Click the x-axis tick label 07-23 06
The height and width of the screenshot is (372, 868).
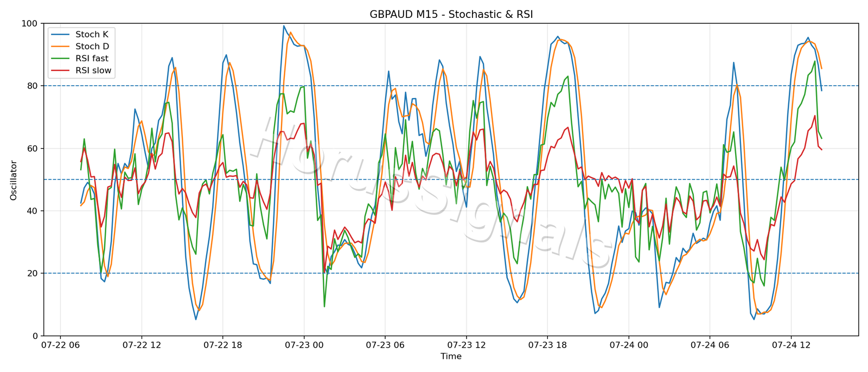tap(385, 345)
